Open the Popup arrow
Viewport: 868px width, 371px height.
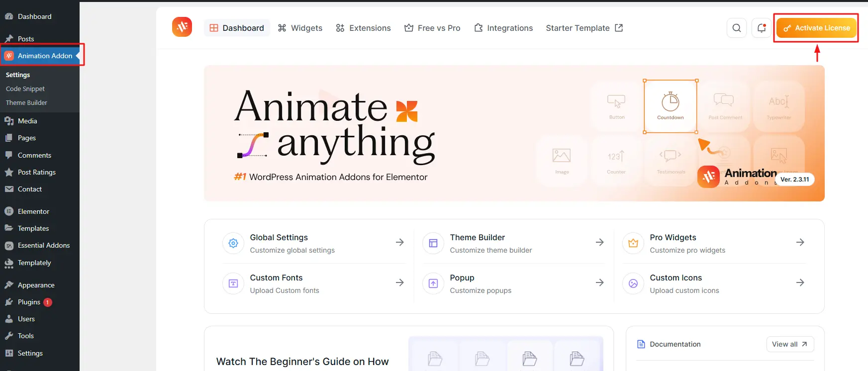(600, 282)
